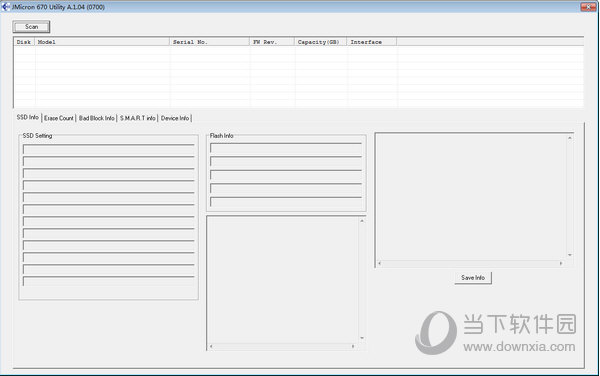This screenshot has height=376, width=600.
Task: Select the SSD Info tab
Action: [28, 117]
